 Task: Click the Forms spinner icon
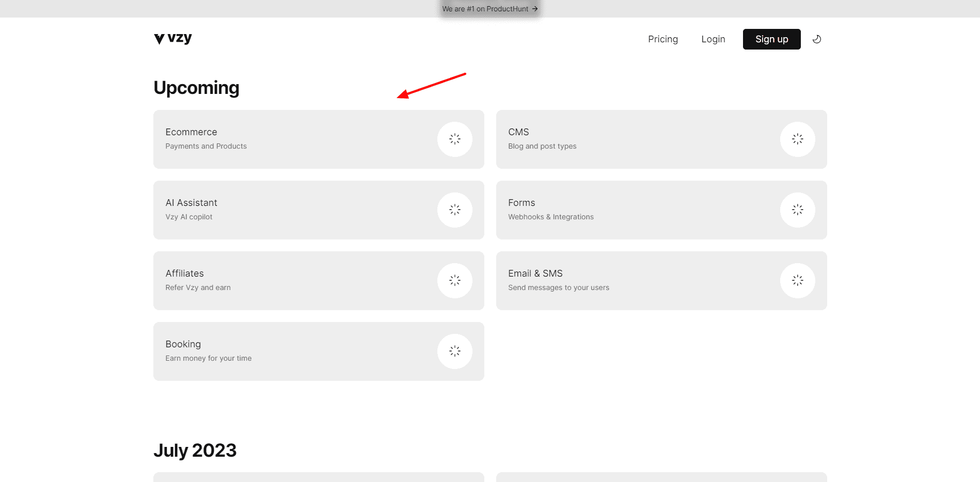click(x=798, y=210)
